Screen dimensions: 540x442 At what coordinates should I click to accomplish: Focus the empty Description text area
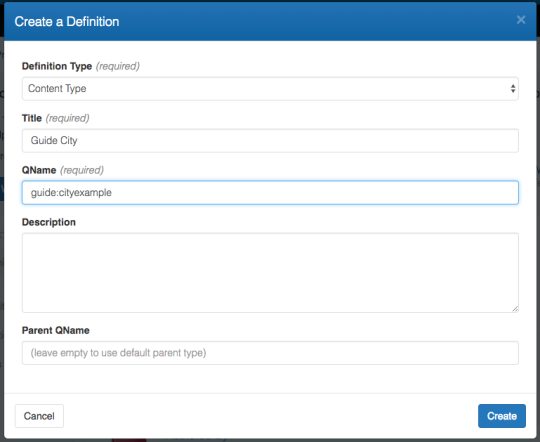270,273
